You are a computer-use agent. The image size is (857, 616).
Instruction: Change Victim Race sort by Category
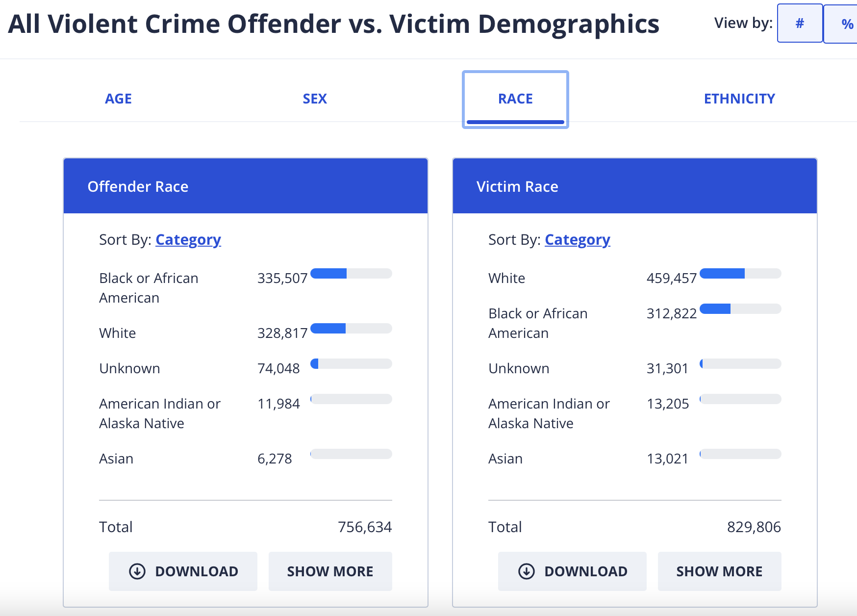[x=577, y=240]
